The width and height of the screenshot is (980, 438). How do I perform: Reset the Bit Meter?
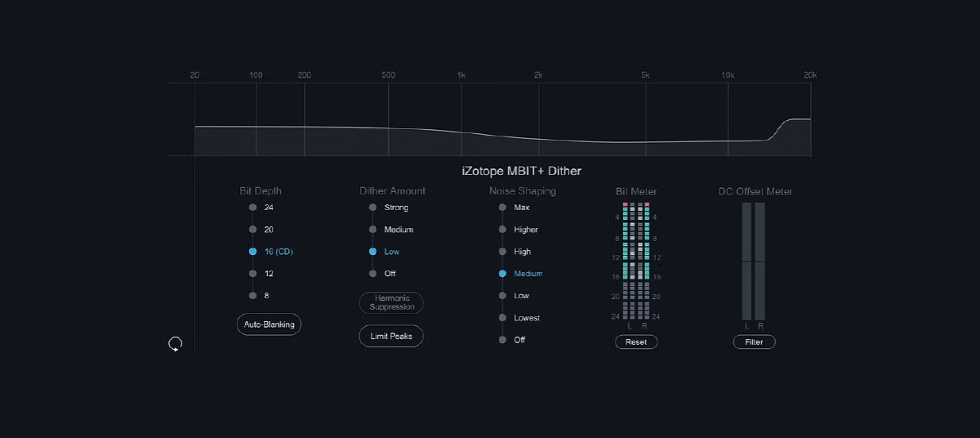click(636, 342)
